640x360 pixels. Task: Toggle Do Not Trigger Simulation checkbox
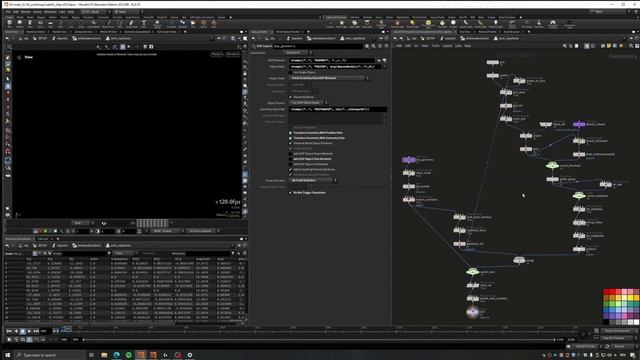pyautogui.click(x=291, y=193)
